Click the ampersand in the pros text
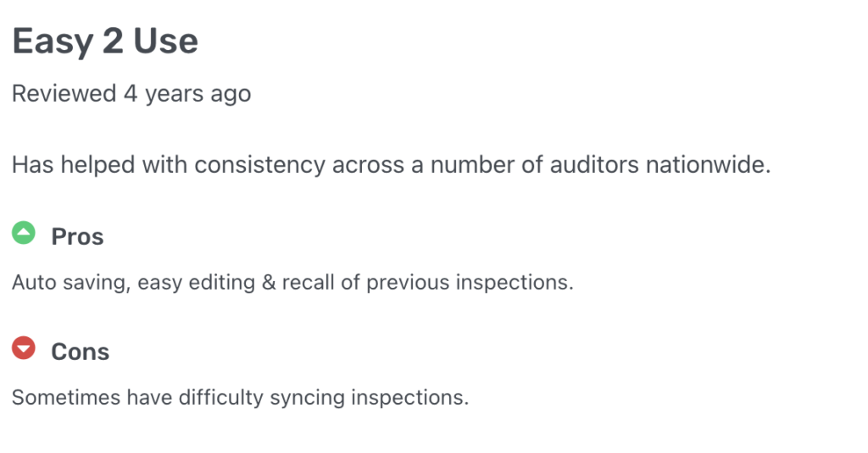Viewport: 868px width, 453px height. point(269,283)
